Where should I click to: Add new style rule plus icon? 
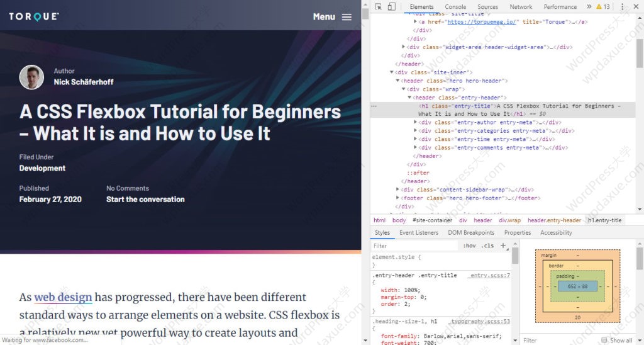(502, 246)
